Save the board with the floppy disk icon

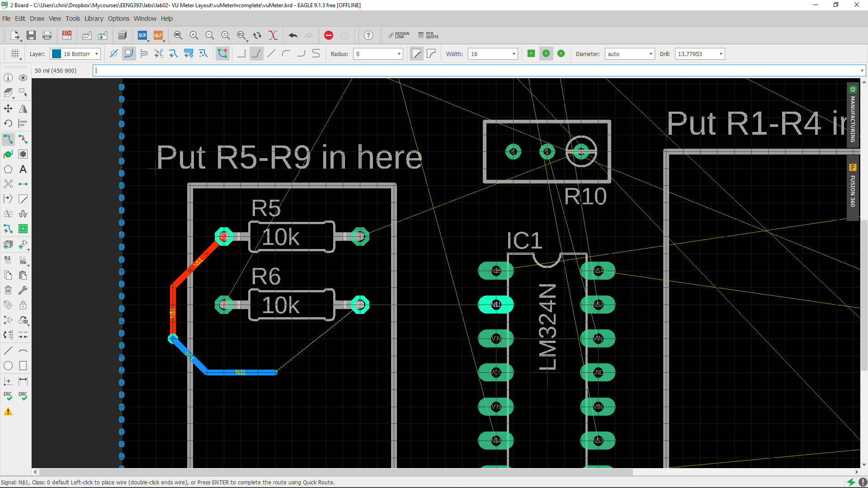coord(31,35)
